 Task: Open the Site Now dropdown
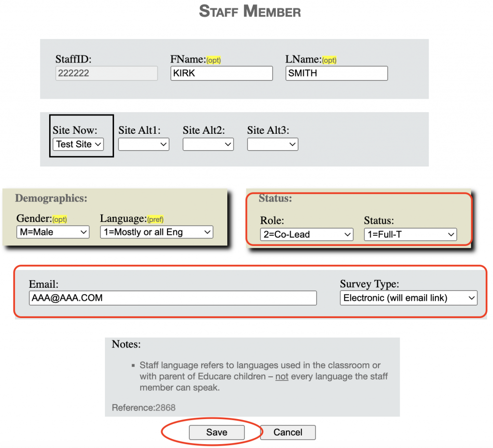pyautogui.click(x=78, y=144)
